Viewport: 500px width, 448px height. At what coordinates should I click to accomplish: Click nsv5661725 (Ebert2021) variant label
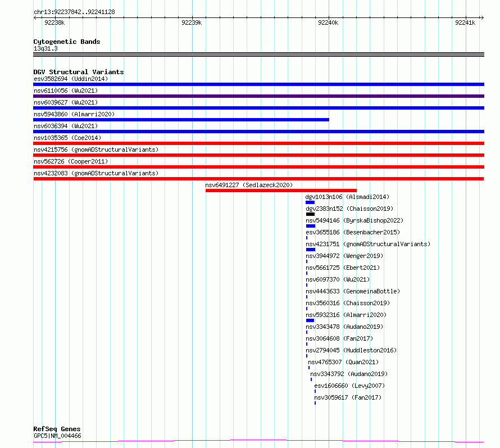(343, 268)
